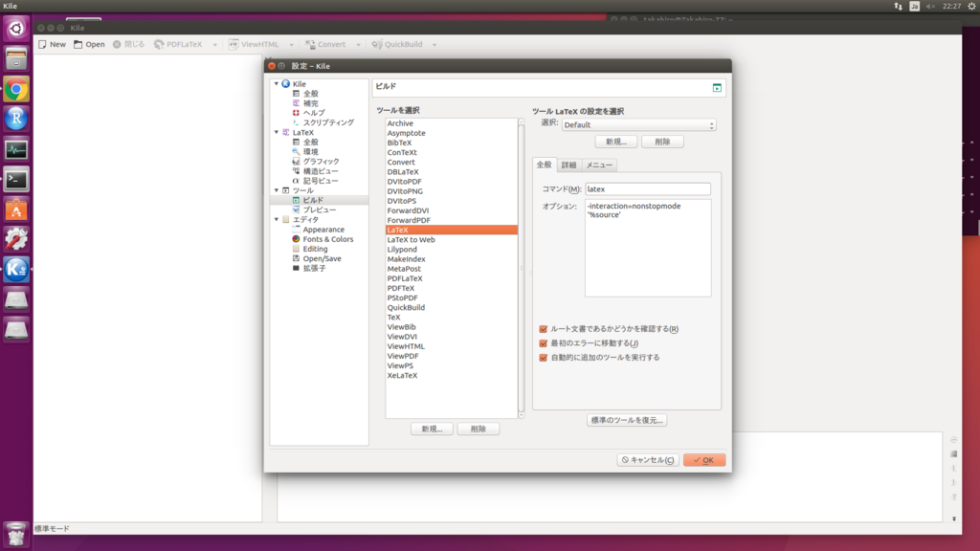Open volume indicator in top panel

pos(930,7)
